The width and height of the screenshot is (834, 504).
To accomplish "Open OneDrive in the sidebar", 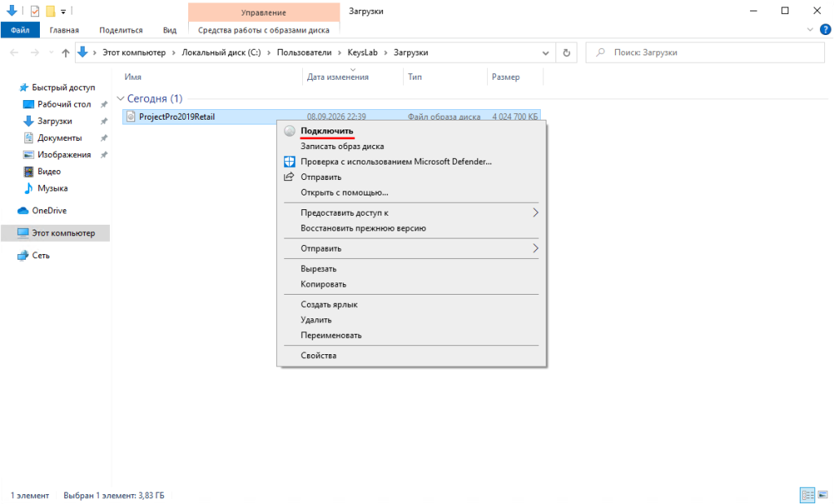I will [49, 211].
